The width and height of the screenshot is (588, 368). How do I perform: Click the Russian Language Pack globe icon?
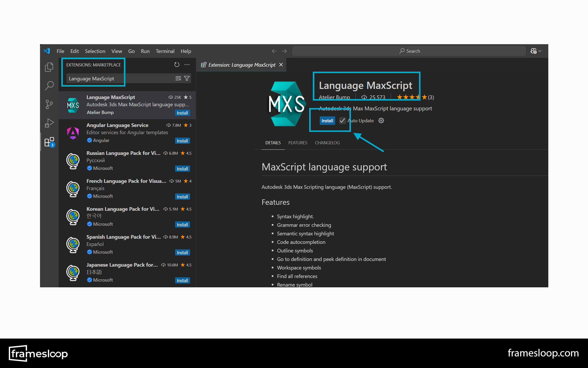click(73, 161)
